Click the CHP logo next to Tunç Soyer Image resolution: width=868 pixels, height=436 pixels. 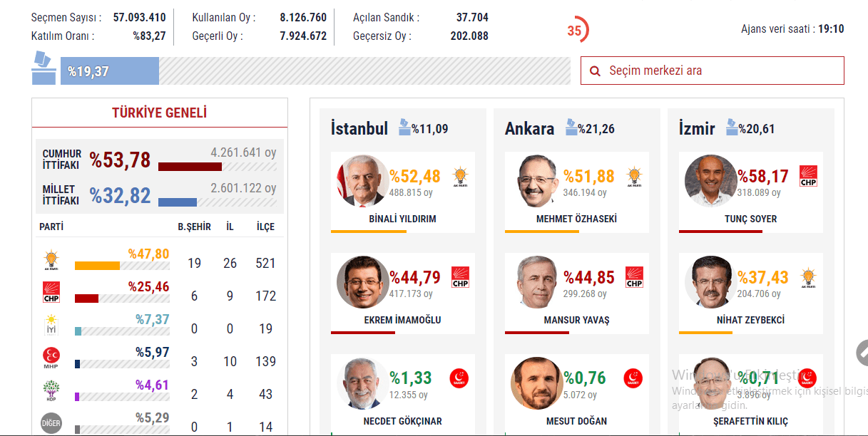(807, 176)
